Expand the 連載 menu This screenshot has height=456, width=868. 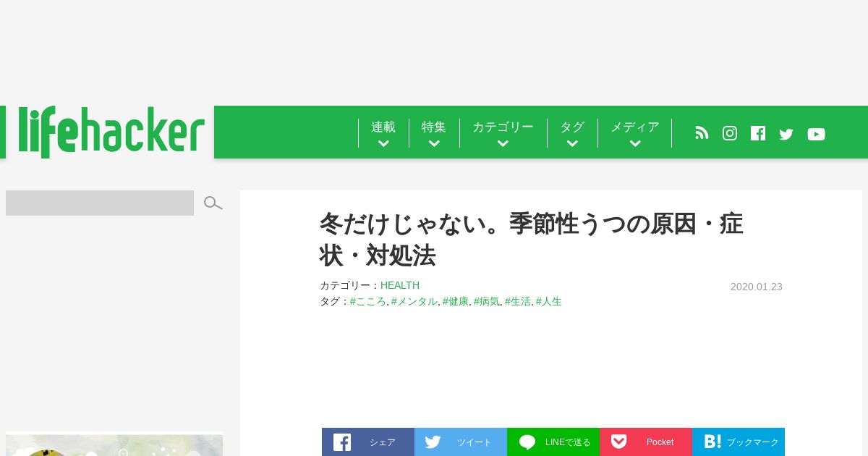point(383,133)
